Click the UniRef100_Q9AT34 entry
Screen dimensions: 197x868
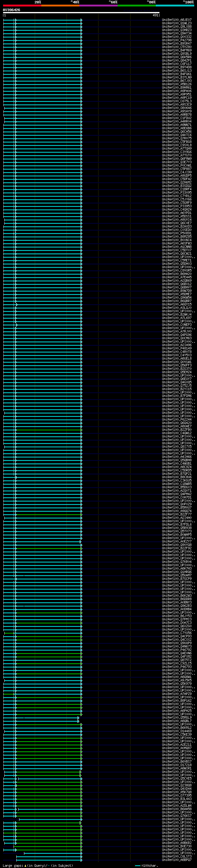point(177,33)
